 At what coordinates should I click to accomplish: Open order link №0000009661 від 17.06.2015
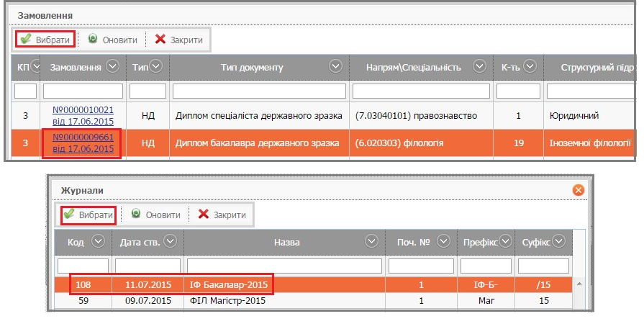click(x=83, y=143)
